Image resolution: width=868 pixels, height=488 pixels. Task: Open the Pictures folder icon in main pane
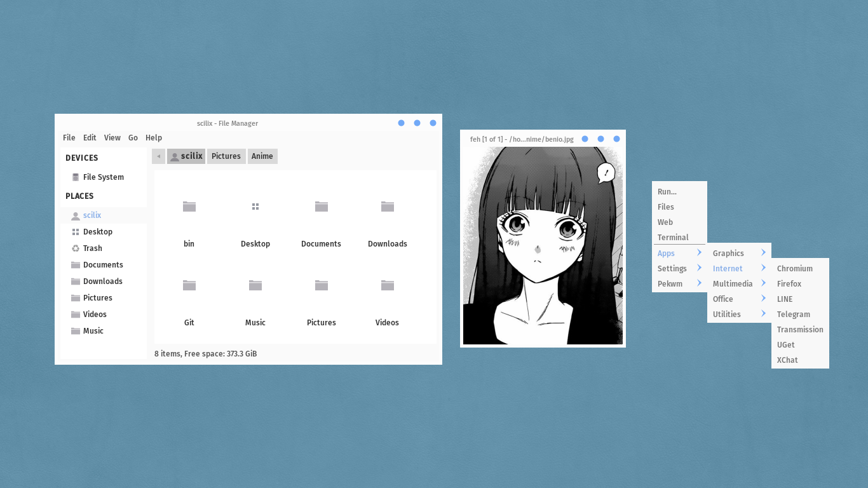pyautogui.click(x=322, y=285)
